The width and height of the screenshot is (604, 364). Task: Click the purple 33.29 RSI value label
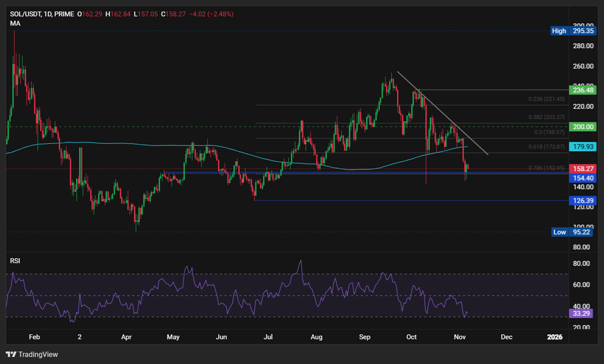click(x=581, y=313)
